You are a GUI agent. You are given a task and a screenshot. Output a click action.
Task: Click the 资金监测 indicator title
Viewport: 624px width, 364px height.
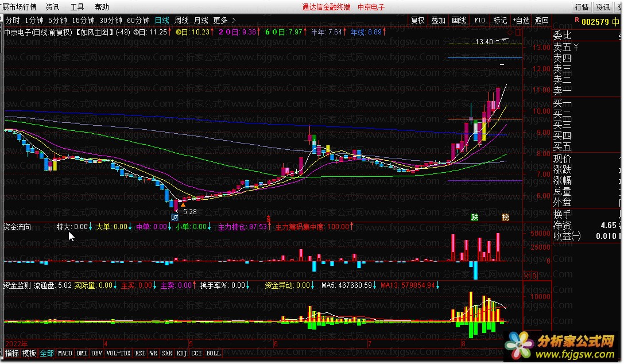pos(17,285)
